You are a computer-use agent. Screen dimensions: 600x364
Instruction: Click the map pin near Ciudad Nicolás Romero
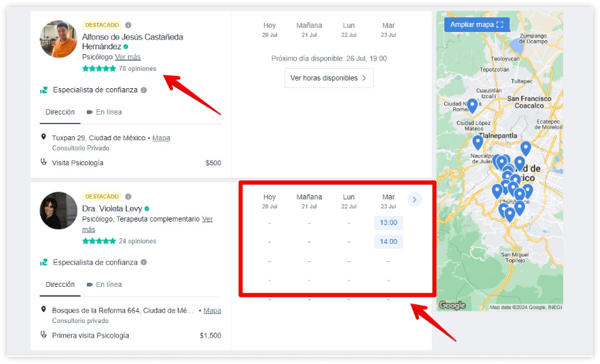click(x=472, y=106)
